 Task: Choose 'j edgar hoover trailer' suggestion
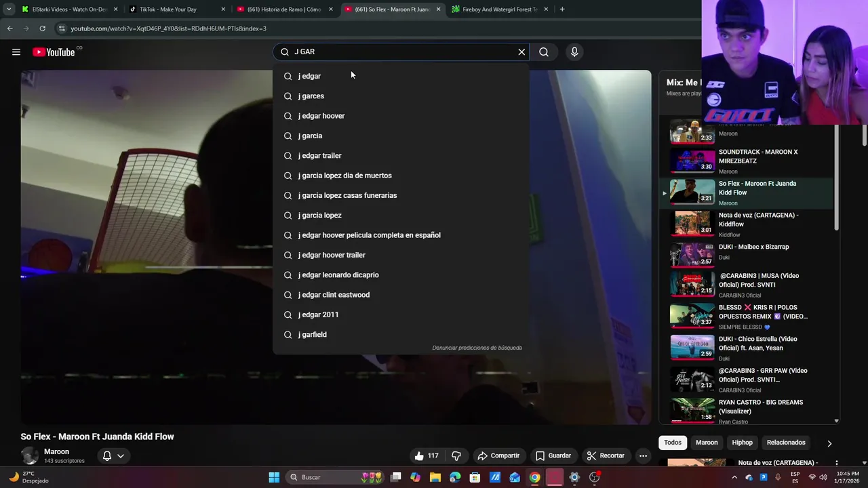401,255
